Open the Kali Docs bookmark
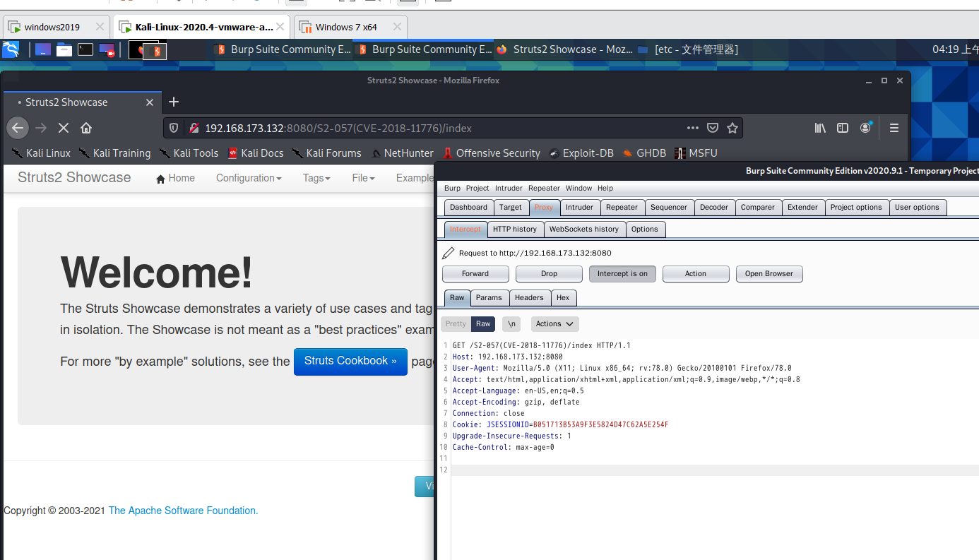979x560 pixels. click(x=255, y=153)
